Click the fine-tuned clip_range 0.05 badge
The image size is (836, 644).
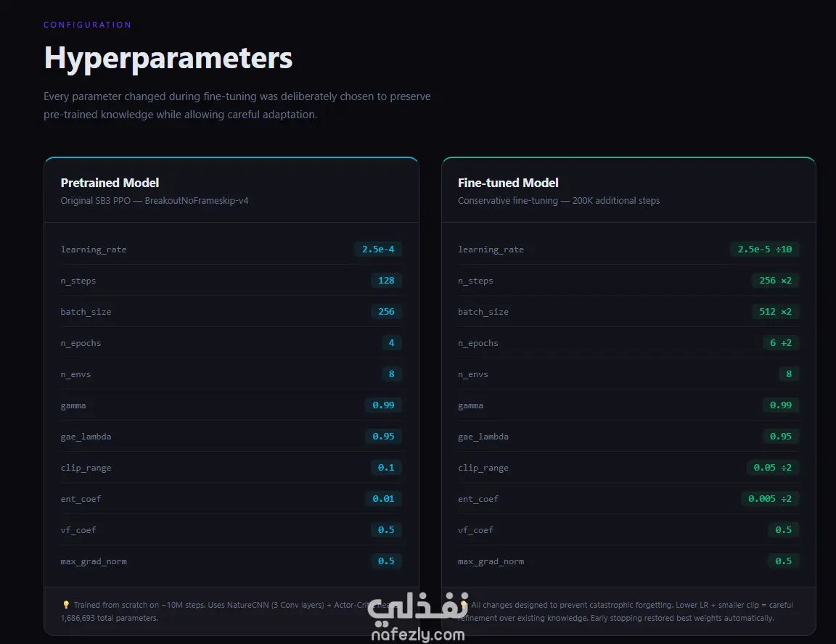coord(773,468)
